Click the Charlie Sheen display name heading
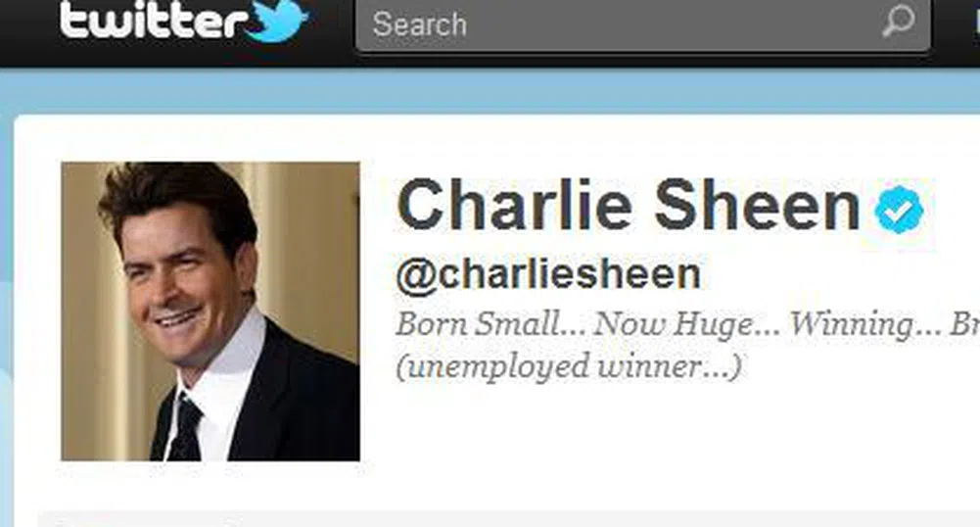 (629, 205)
